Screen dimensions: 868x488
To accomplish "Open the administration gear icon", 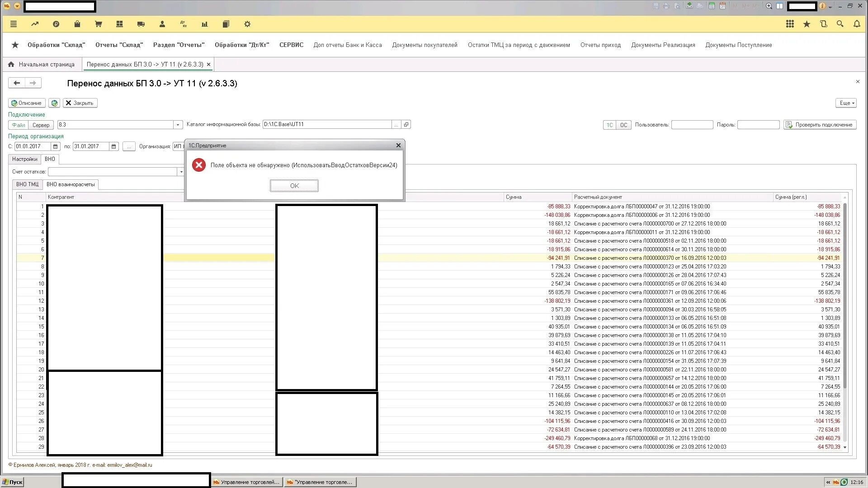I will (247, 24).
